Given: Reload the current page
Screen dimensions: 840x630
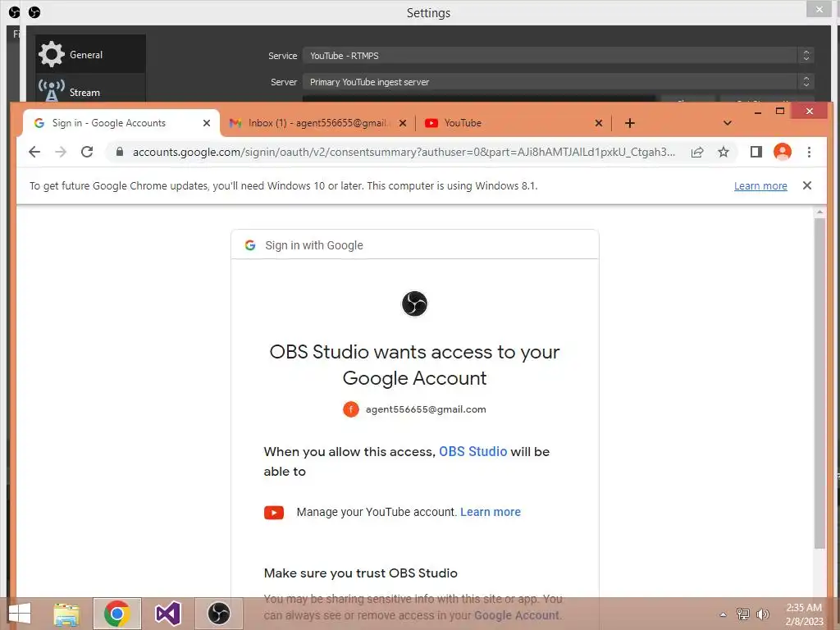Looking at the screenshot, I should [x=87, y=152].
